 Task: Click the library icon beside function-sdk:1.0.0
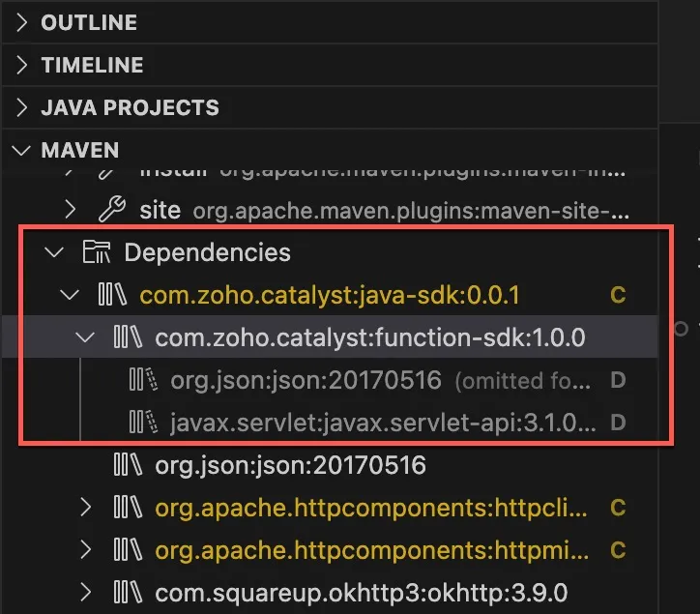(129, 337)
